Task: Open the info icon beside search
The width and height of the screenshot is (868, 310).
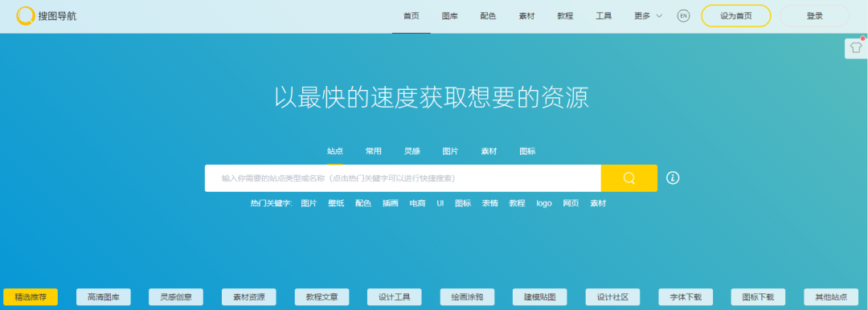Action: 673,177
